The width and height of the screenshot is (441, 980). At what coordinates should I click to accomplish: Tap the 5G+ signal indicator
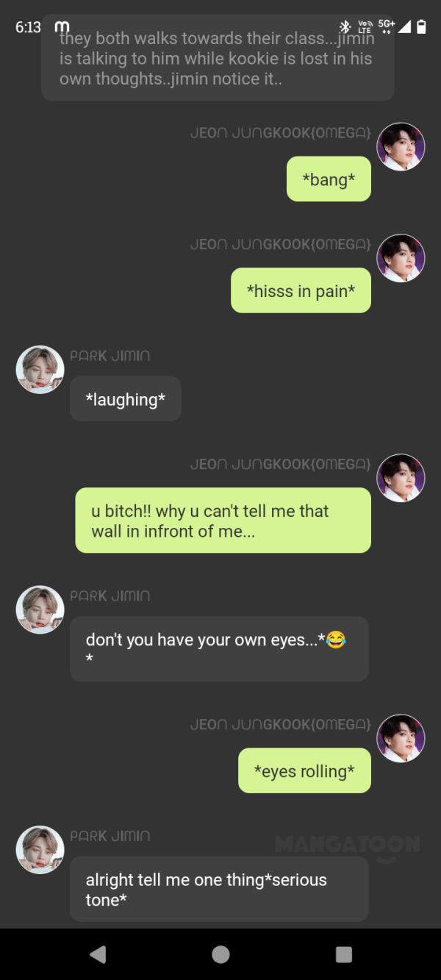[386, 26]
